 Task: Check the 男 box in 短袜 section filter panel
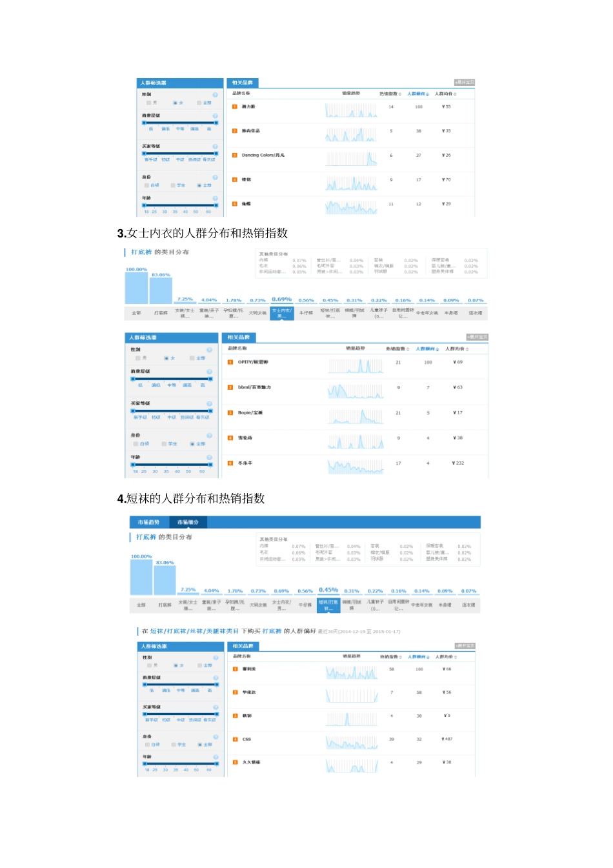tap(149, 665)
